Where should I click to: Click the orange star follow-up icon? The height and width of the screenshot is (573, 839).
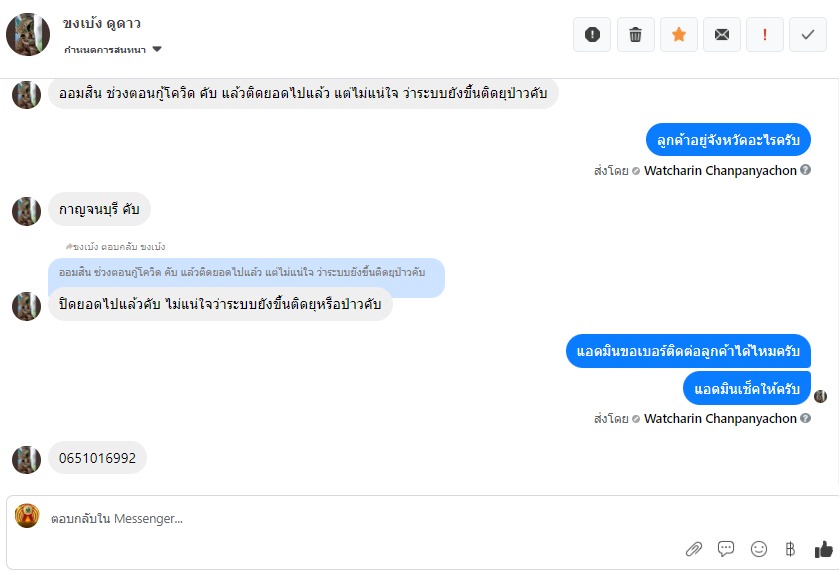679,35
